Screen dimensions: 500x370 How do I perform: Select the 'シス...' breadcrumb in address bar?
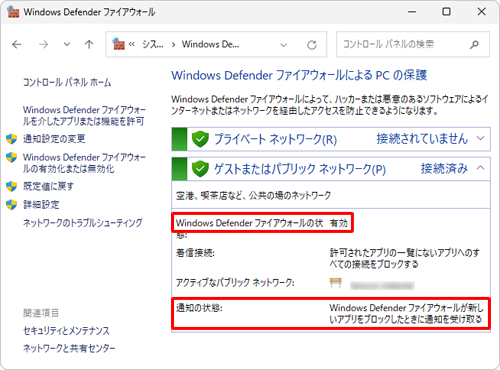click(x=153, y=44)
